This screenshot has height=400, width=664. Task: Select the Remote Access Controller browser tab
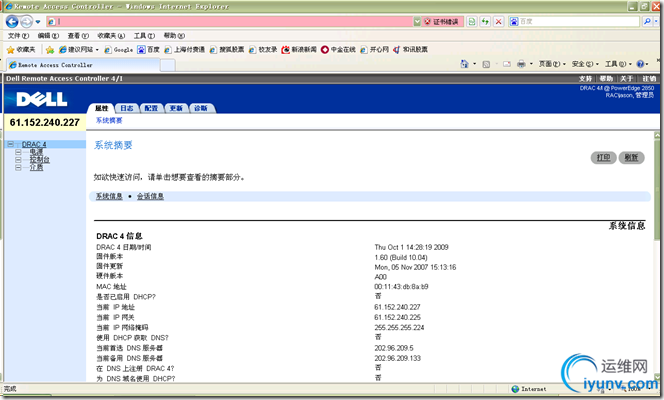click(x=83, y=65)
